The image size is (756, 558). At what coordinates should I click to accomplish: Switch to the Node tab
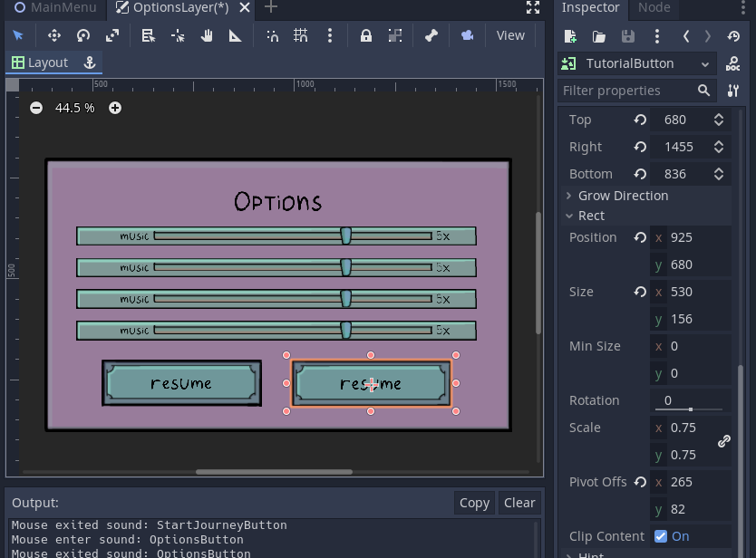pos(654,8)
